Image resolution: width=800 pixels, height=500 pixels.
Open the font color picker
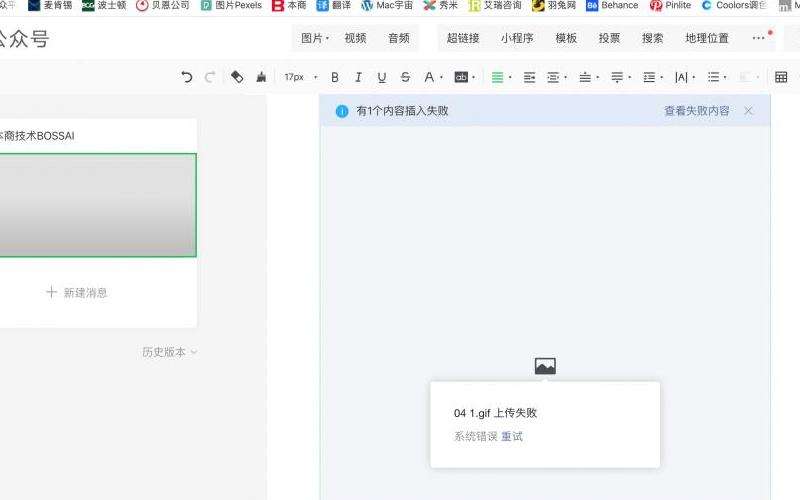click(430, 77)
